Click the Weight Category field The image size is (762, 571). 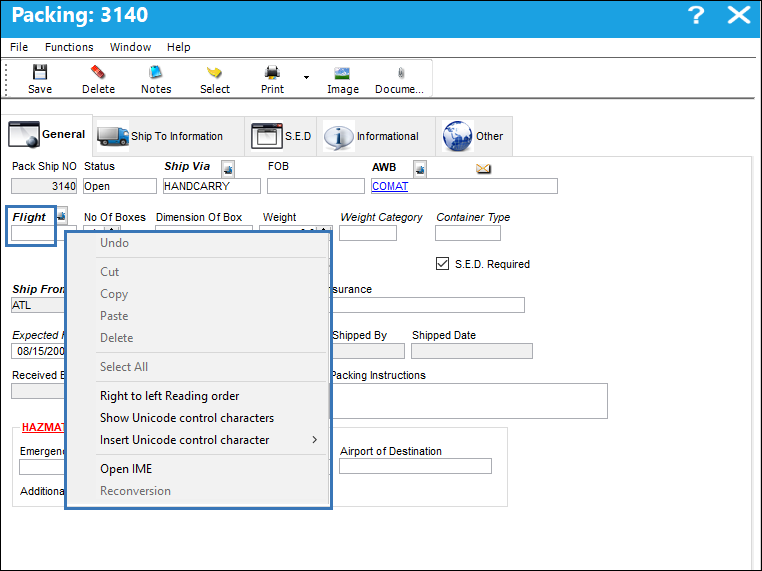tap(368, 233)
